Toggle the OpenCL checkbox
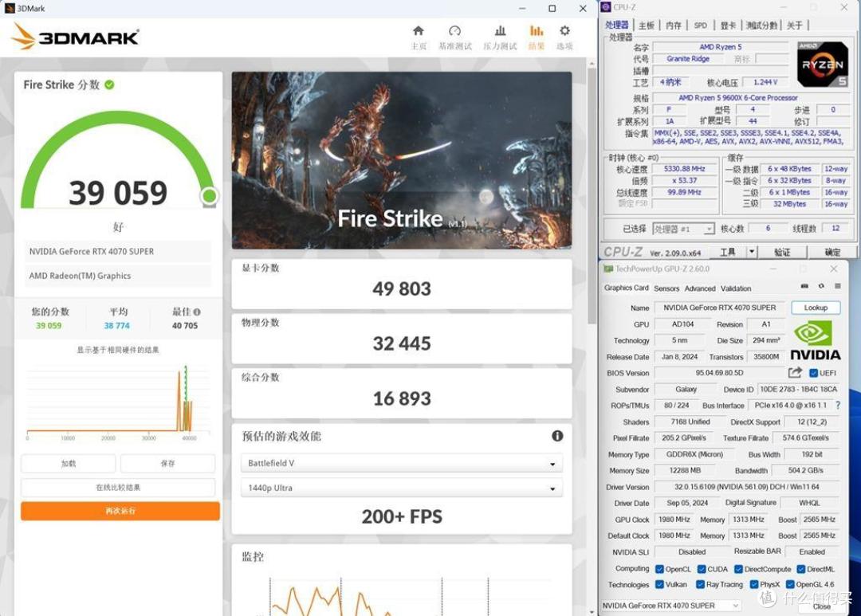861x616 pixels. pos(659,569)
